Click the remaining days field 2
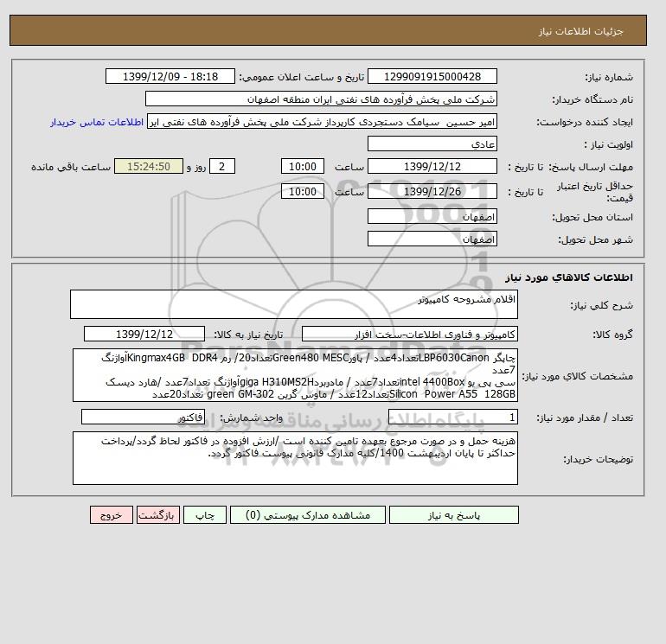Image resolution: width=666 pixels, height=644 pixels. pos(221,167)
